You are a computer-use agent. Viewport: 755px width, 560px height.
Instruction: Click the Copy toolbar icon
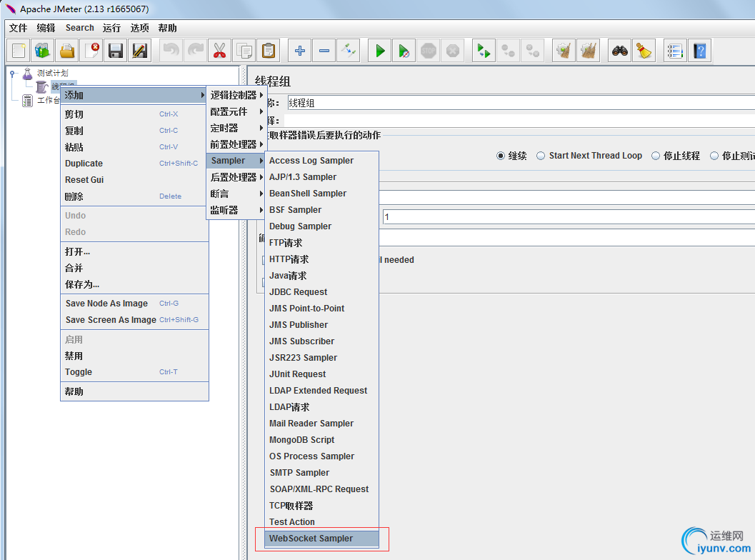(244, 51)
